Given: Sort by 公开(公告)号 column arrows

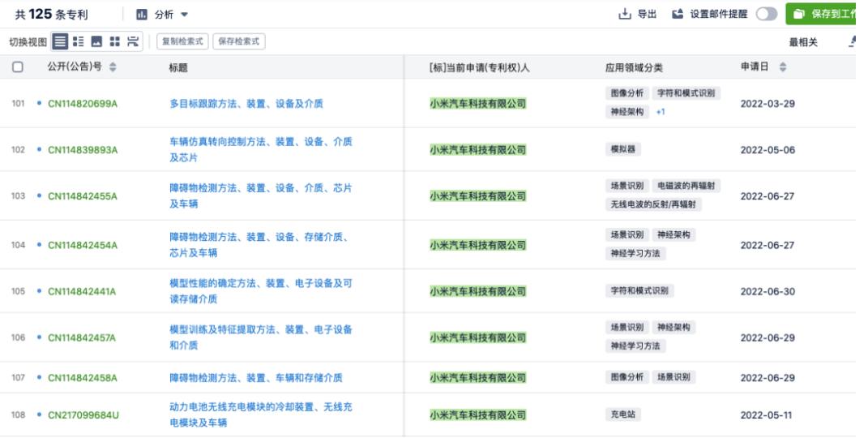Looking at the screenshot, I should tap(113, 67).
